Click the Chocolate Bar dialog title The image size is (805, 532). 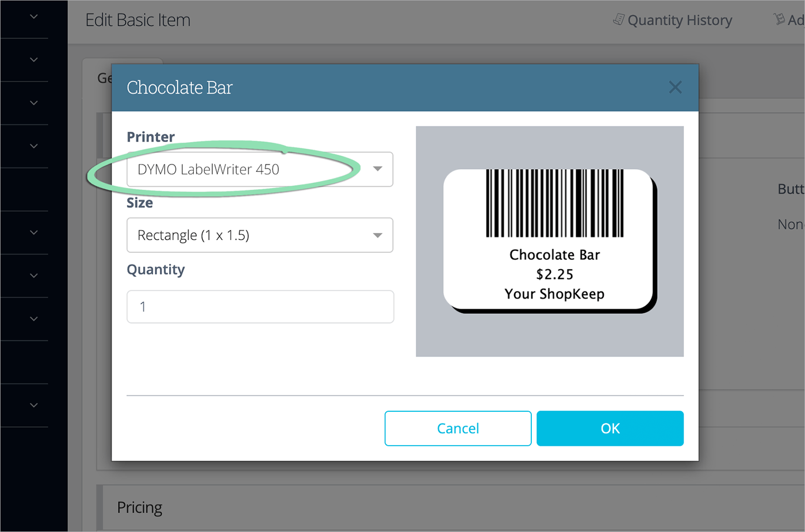coord(179,87)
